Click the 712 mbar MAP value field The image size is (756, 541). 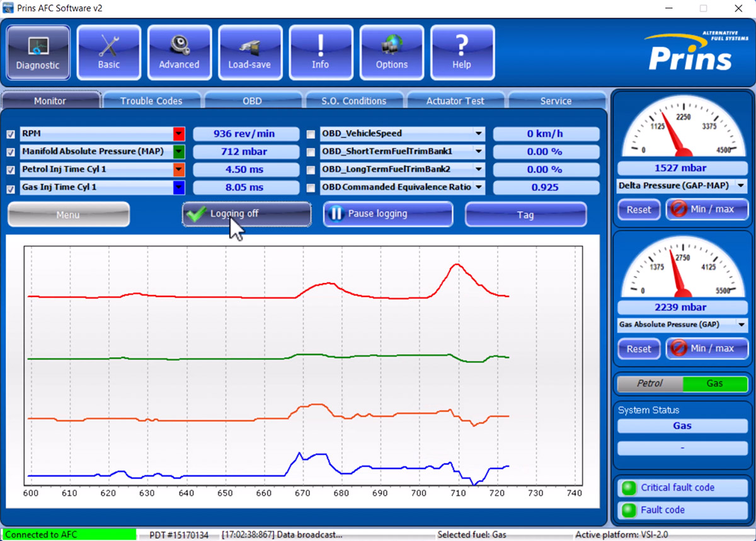tap(246, 151)
